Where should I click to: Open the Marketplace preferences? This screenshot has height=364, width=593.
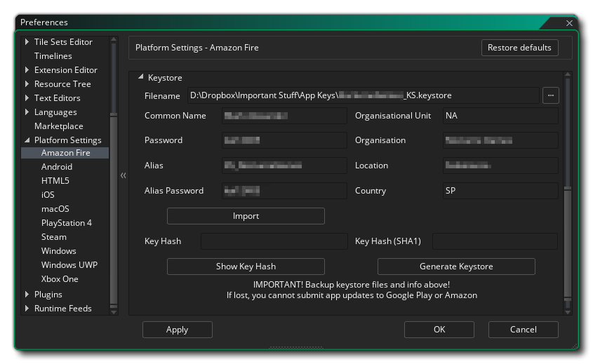pos(59,126)
